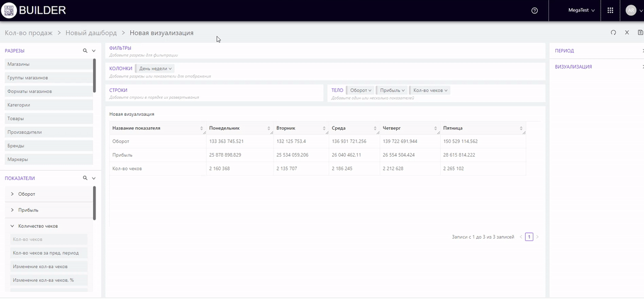Click the BUILDER logo icon
The height and width of the screenshot is (299, 644).
9,11
